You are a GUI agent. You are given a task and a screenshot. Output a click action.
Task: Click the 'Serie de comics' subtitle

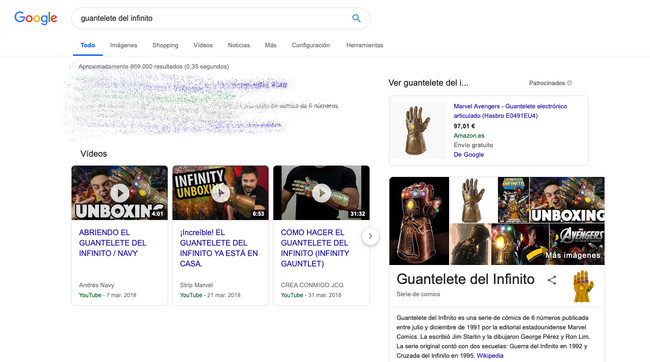pos(418,294)
